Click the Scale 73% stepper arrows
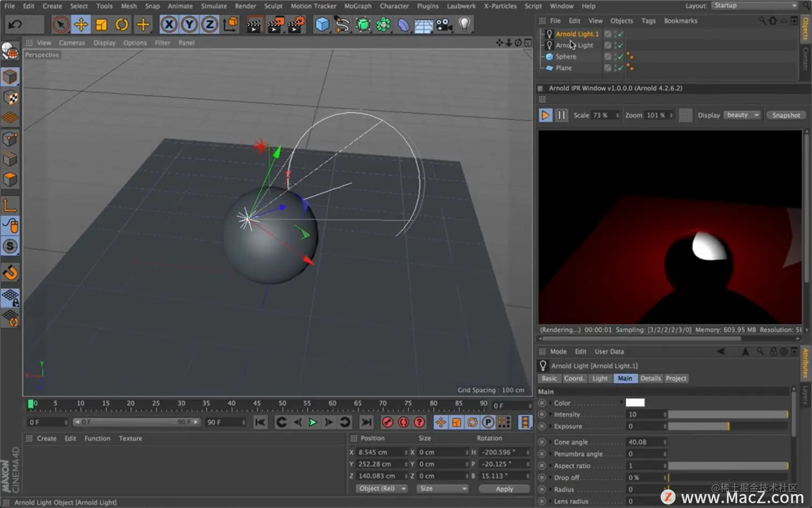Screen dimensions: 812x508 click(617, 116)
